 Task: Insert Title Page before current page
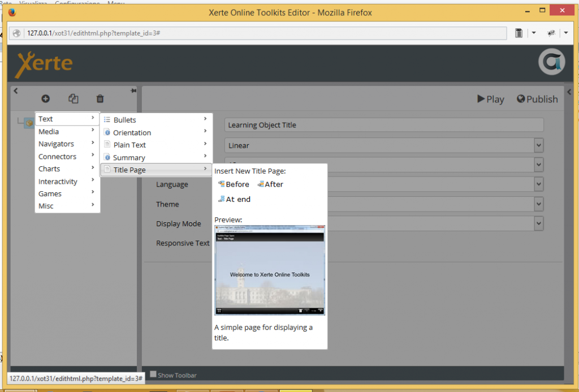234,184
